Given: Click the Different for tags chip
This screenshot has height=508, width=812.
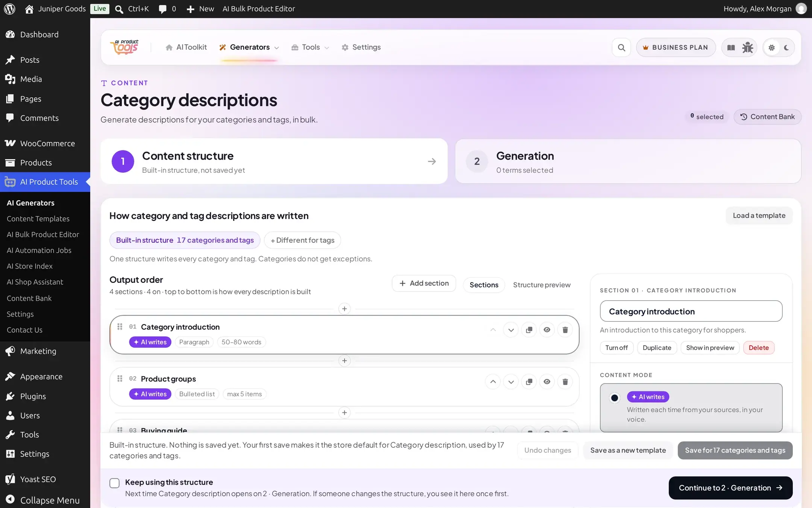Looking at the screenshot, I should [x=302, y=240].
